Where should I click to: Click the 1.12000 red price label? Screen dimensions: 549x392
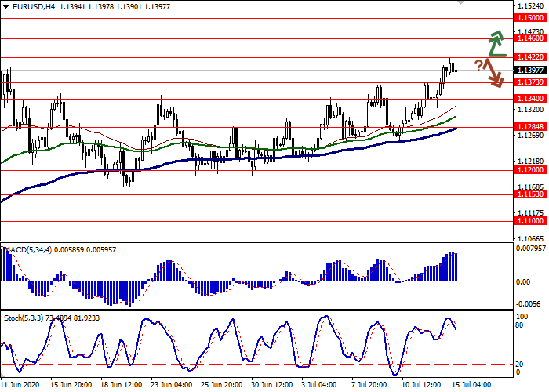(x=530, y=169)
